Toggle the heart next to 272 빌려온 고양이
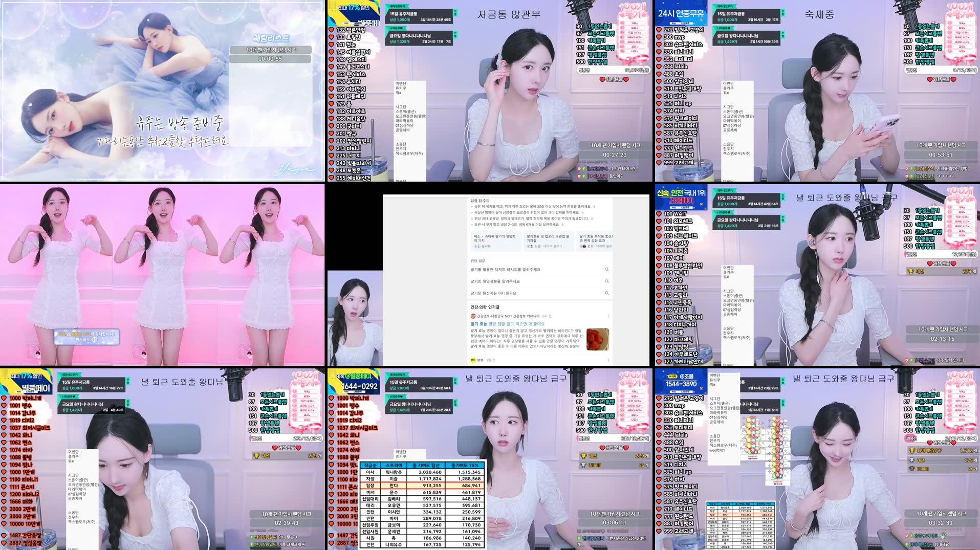The image size is (980, 550). click(x=658, y=30)
